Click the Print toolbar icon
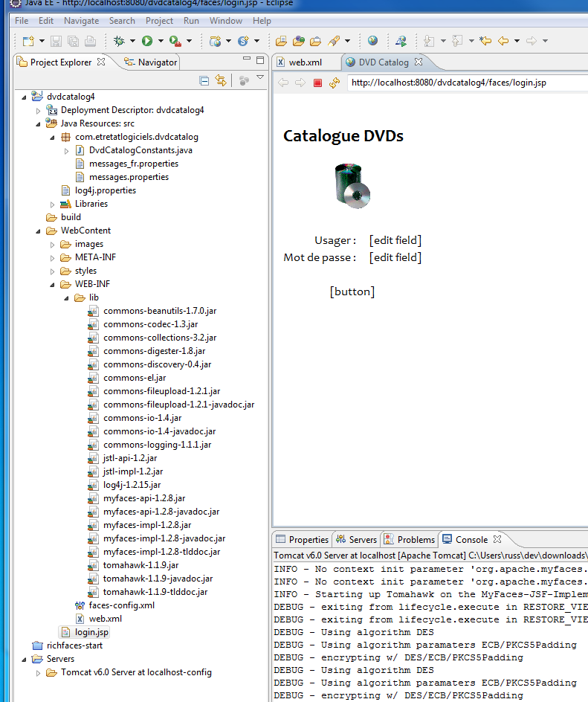Image resolution: width=588 pixels, height=702 pixels. pos(91,41)
